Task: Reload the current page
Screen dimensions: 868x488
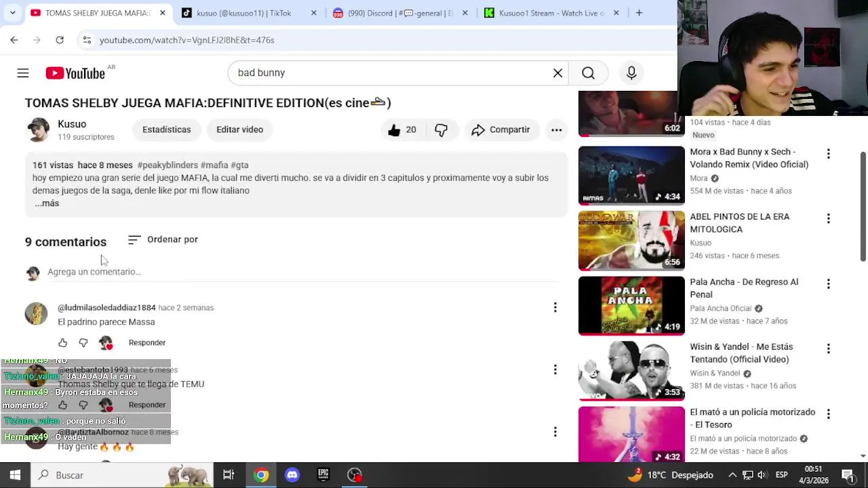Action: pyautogui.click(x=60, y=40)
